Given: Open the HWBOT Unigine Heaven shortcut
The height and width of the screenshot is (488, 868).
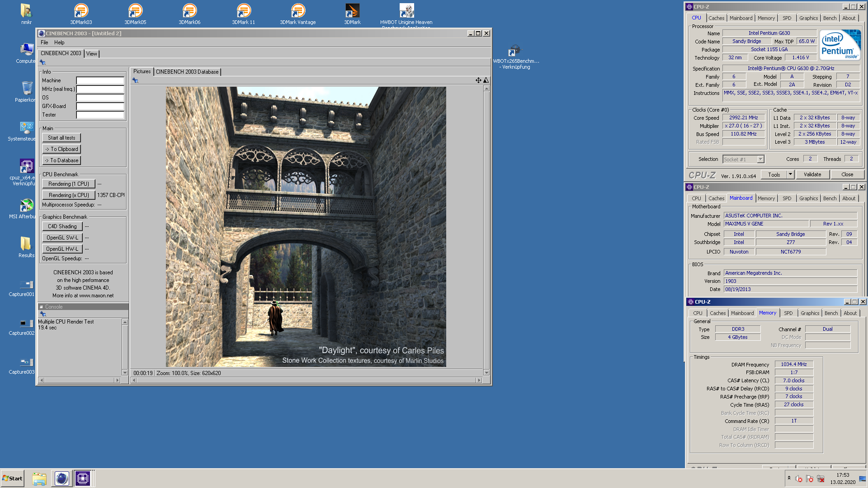Looking at the screenshot, I should pos(406,14).
